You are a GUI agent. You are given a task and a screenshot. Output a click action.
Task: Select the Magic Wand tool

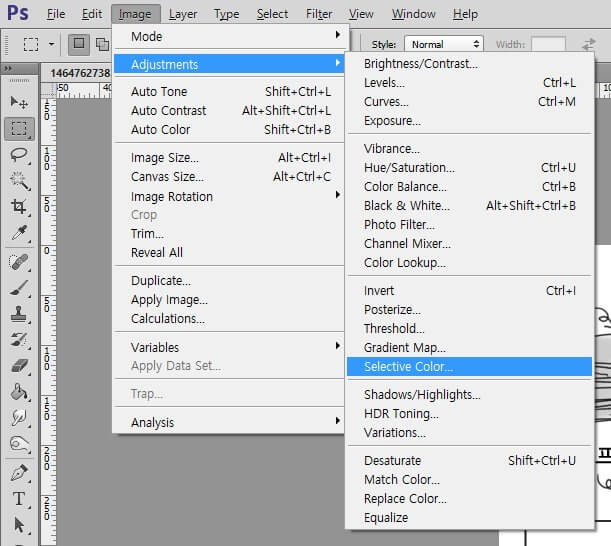click(19, 180)
